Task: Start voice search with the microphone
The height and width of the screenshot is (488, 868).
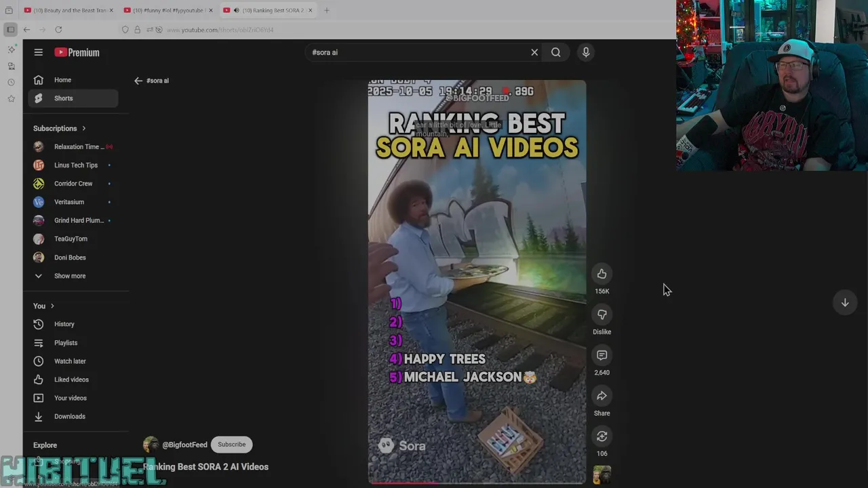Action: (x=586, y=52)
